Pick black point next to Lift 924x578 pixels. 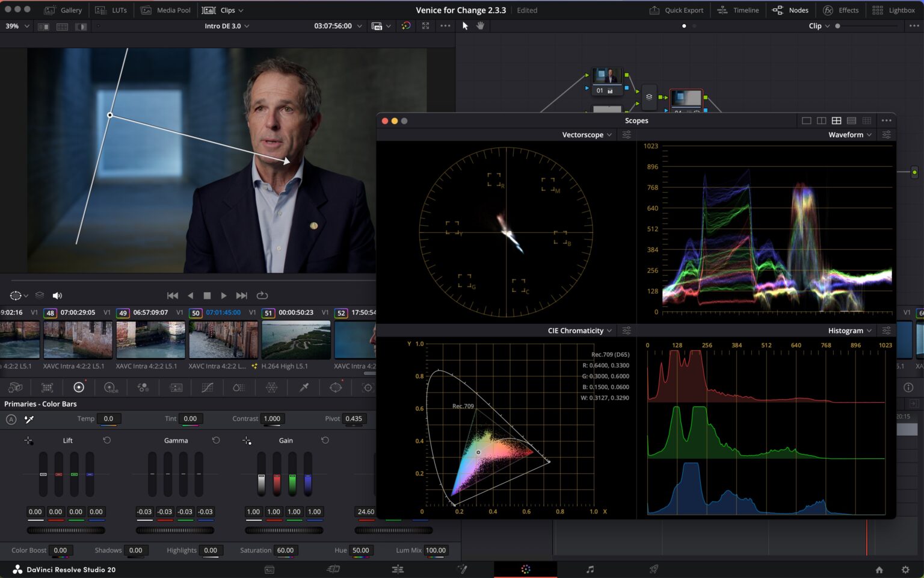[28, 441]
